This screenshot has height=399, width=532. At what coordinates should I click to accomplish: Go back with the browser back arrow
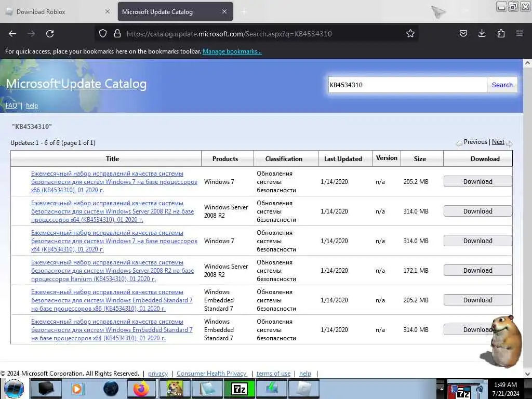pos(12,34)
